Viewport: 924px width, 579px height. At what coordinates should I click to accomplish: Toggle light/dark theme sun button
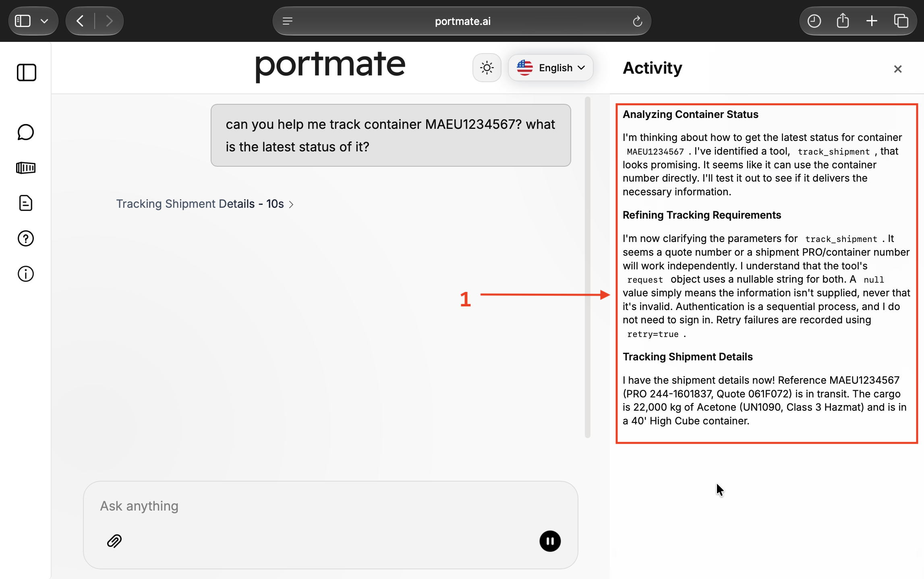[x=487, y=68]
